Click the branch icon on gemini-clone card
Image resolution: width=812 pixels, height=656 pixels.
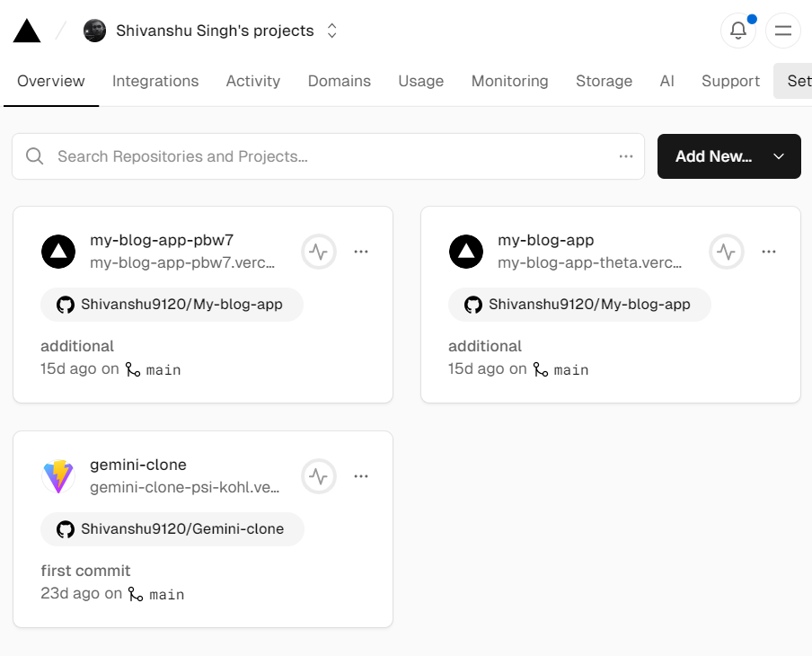tap(136, 594)
